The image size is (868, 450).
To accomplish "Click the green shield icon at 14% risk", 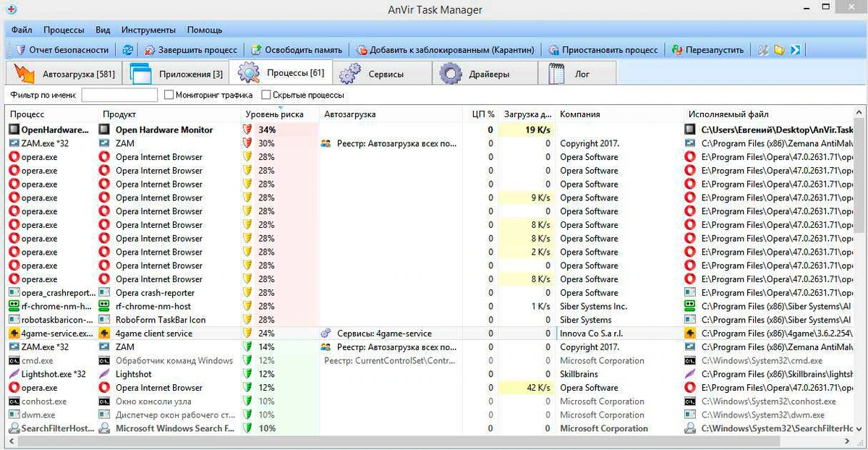I will click(x=247, y=347).
